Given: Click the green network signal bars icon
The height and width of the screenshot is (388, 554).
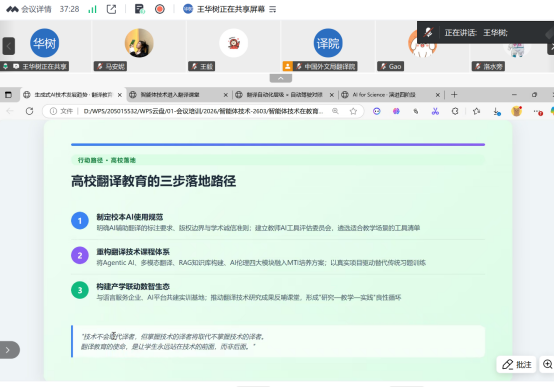Looking at the screenshot, I should pos(92,9).
